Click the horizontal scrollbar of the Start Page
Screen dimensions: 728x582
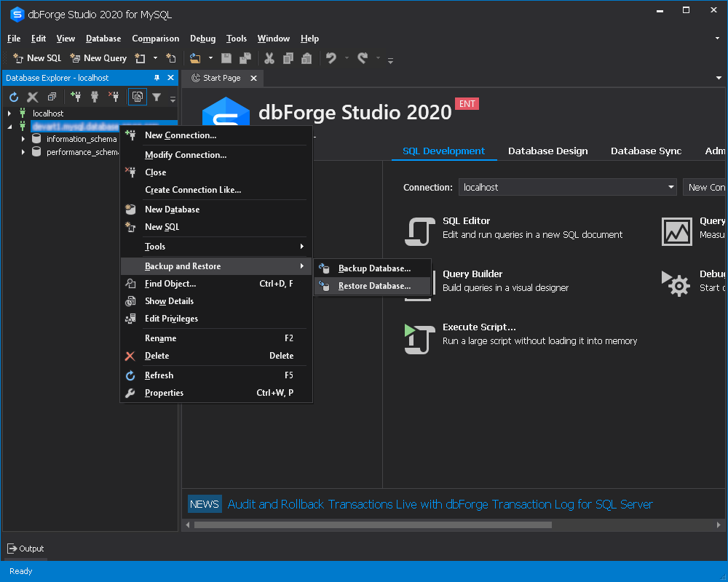[373, 525]
